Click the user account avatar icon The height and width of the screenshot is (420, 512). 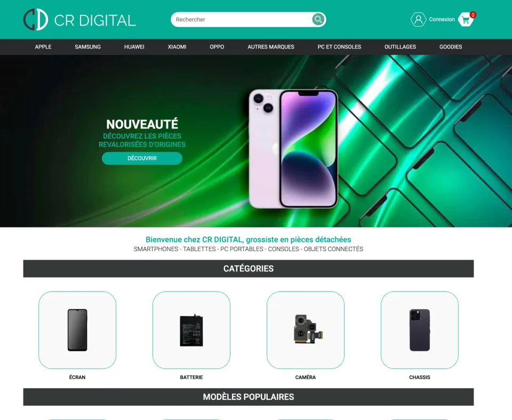pyautogui.click(x=418, y=19)
